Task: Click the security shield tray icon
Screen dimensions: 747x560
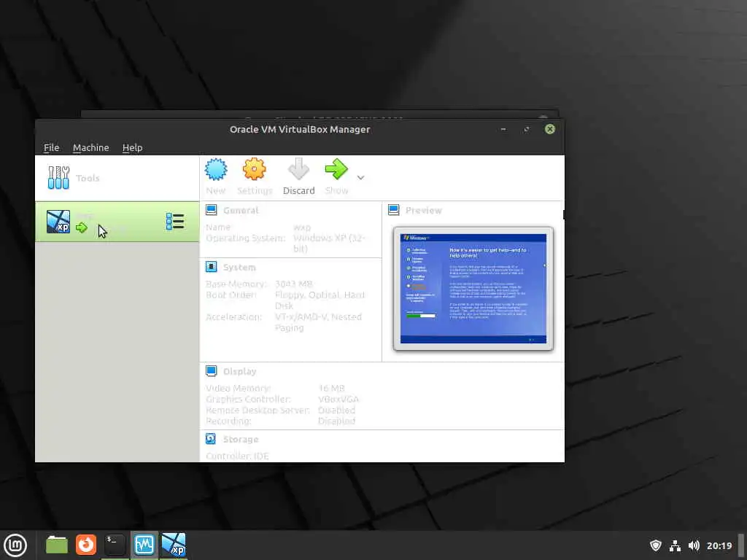Action: pyautogui.click(x=656, y=545)
